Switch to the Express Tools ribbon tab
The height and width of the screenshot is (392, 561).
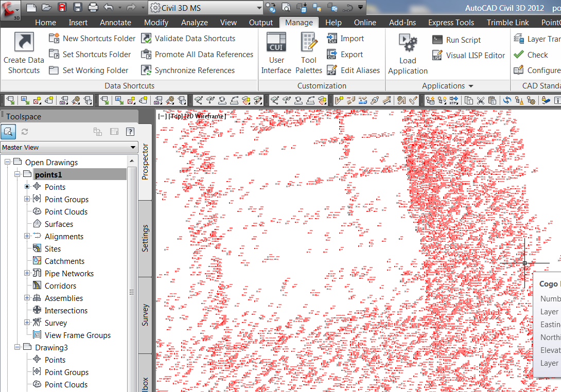pyautogui.click(x=451, y=23)
